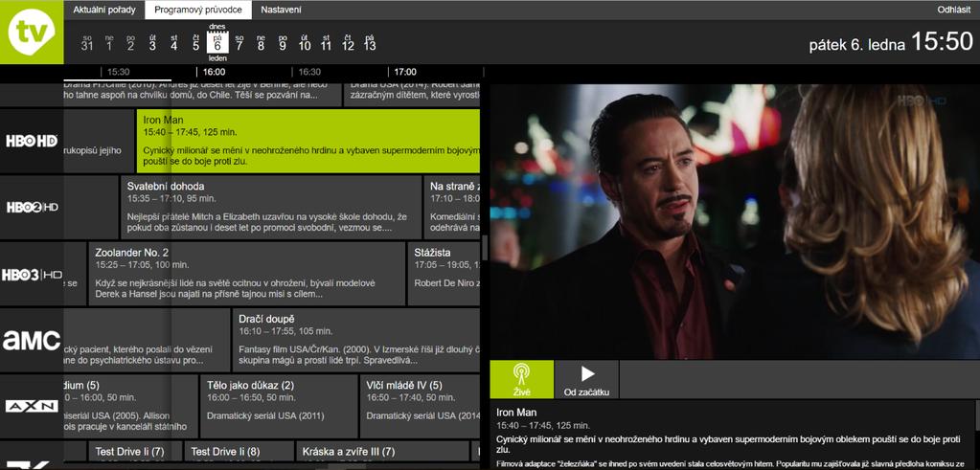This screenshot has width=980, height=470.
Task: Select Tělo jako důkaz (2) programme
Action: click(x=279, y=406)
